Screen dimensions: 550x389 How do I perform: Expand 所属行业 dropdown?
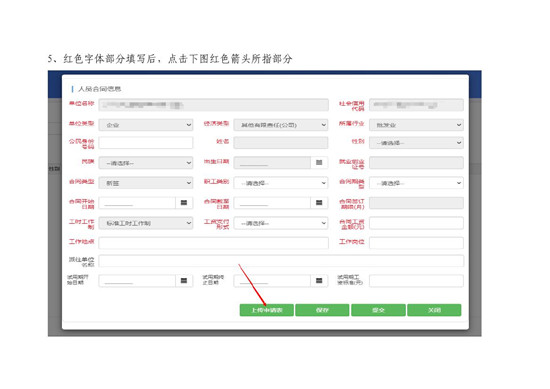(x=416, y=125)
